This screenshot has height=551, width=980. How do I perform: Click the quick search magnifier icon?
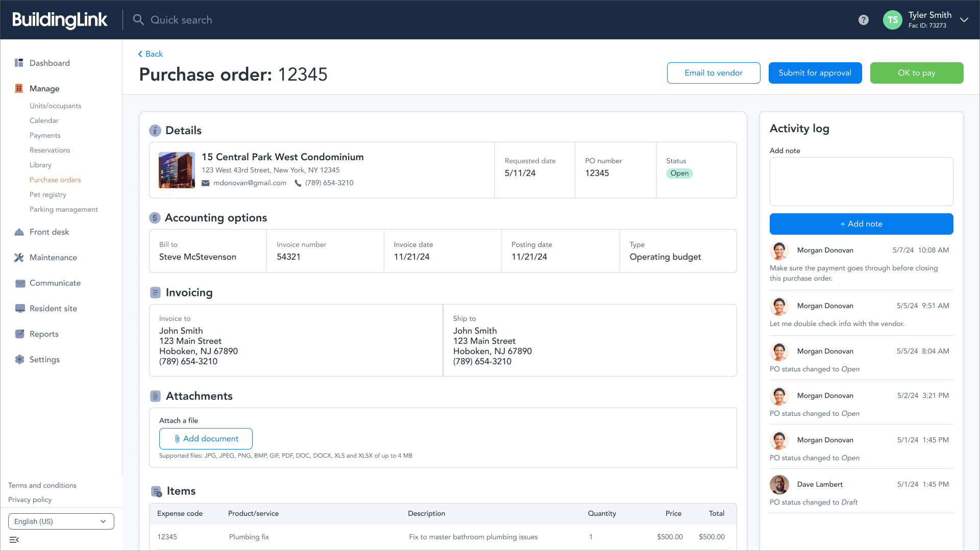click(138, 20)
